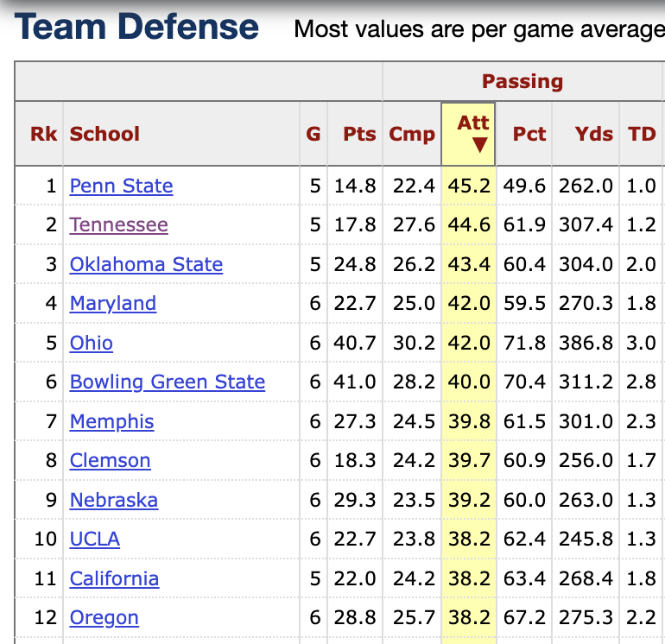The width and height of the screenshot is (665, 644).
Task: Sort by Cmp column header
Action: (412, 134)
